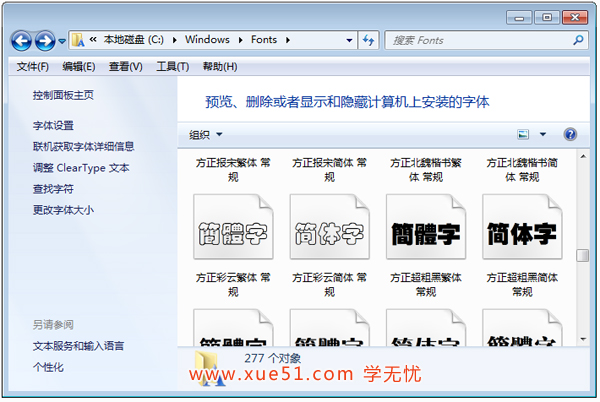This screenshot has width=600, height=402.
Task: Select Fonts in the address path
Action: [x=264, y=39]
